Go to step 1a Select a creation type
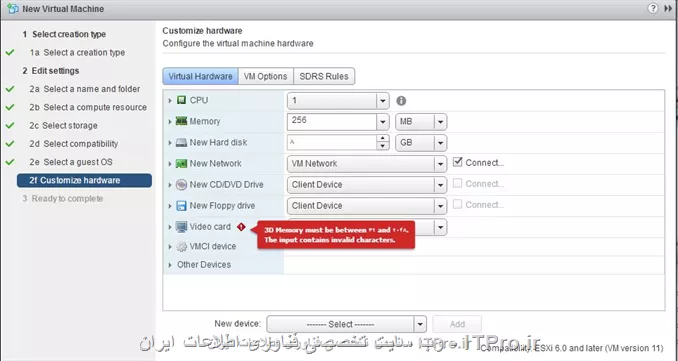This screenshot has height=361, width=678. point(77,53)
